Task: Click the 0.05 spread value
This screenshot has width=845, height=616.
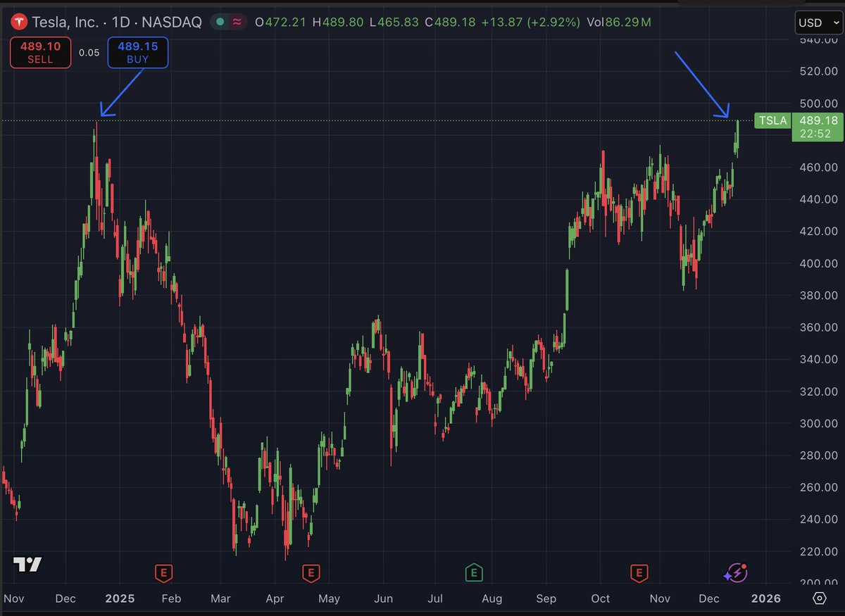Action: (89, 52)
